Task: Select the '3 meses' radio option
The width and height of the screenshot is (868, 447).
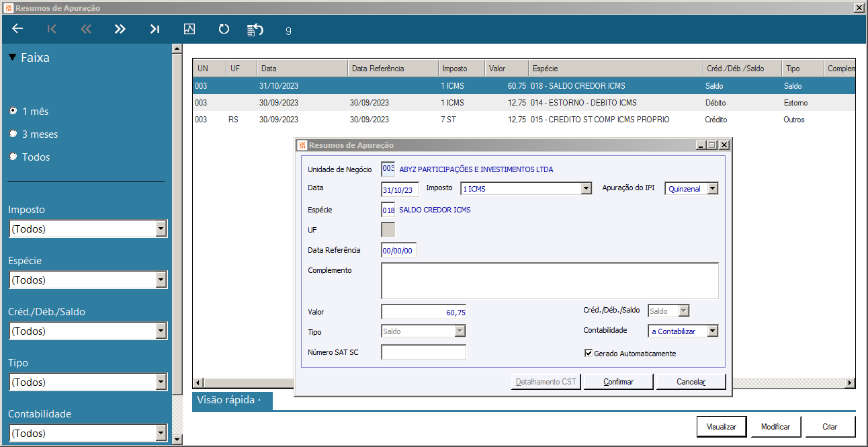Action: point(13,134)
